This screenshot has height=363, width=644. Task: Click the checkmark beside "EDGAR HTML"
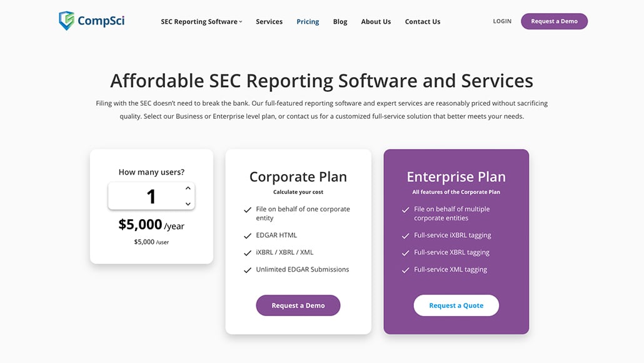(246, 235)
